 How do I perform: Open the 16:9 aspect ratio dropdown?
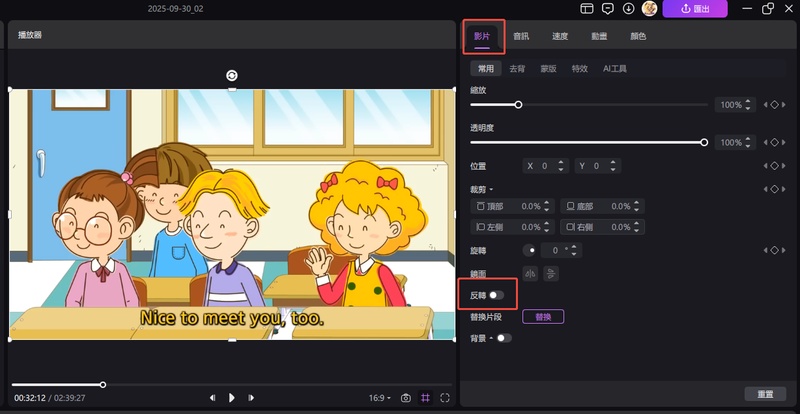coord(380,398)
